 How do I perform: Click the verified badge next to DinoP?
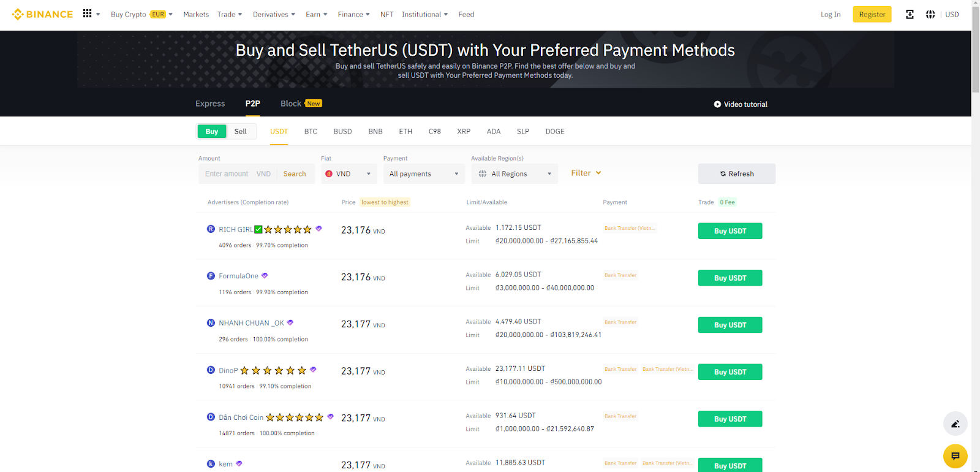[x=313, y=370]
